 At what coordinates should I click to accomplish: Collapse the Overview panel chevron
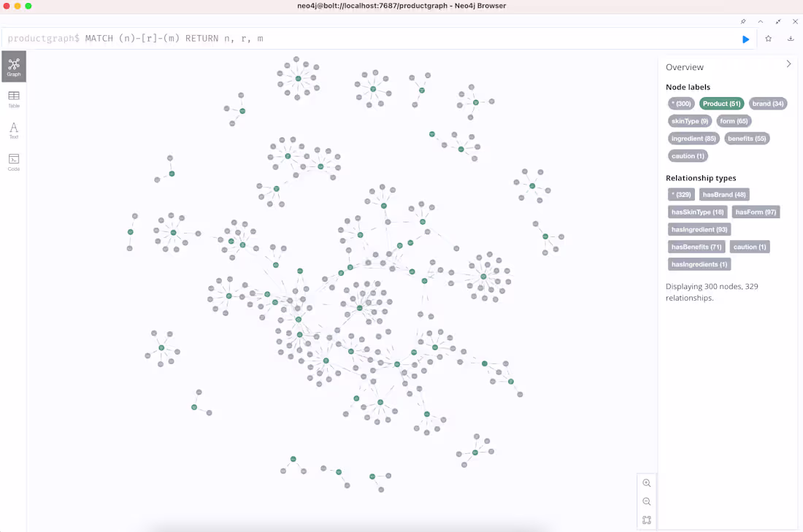(788, 64)
